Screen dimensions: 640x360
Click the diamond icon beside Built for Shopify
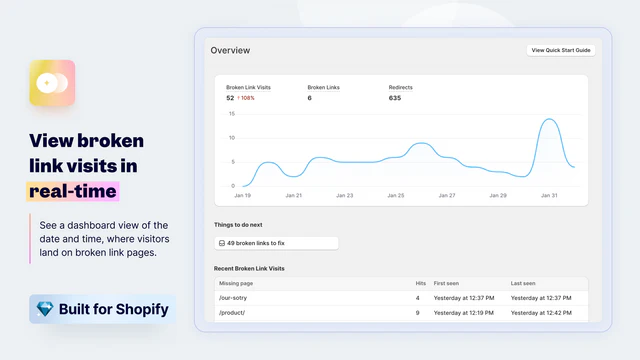(x=45, y=309)
